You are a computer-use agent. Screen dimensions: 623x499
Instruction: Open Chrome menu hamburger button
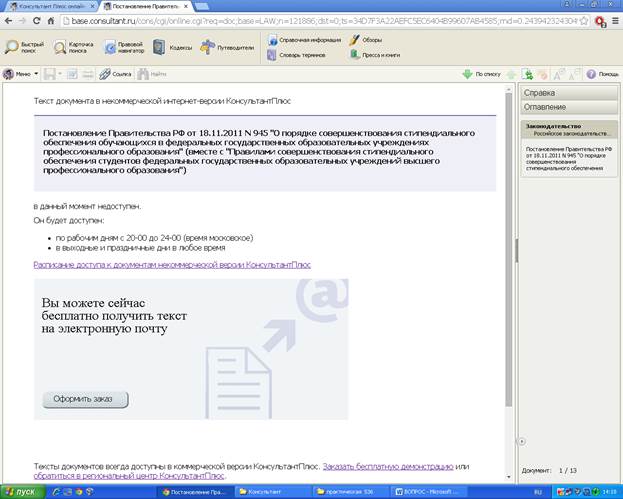point(615,21)
